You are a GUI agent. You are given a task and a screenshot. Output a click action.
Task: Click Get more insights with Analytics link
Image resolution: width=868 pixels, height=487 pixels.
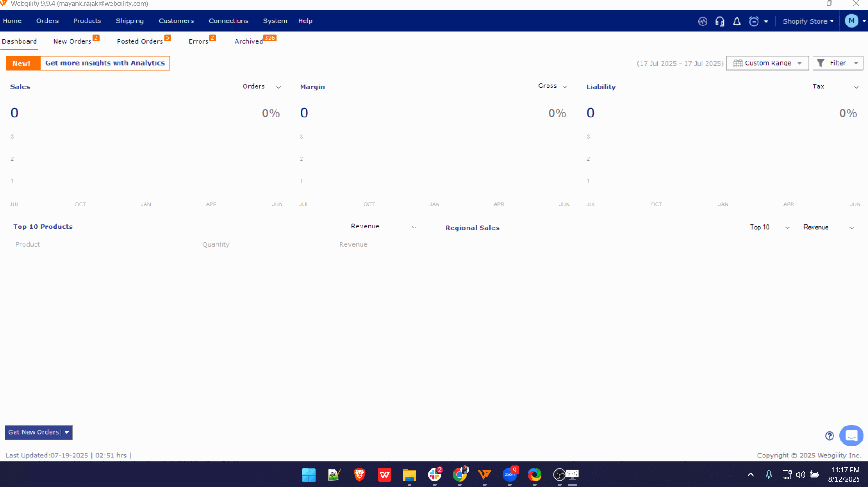(105, 63)
